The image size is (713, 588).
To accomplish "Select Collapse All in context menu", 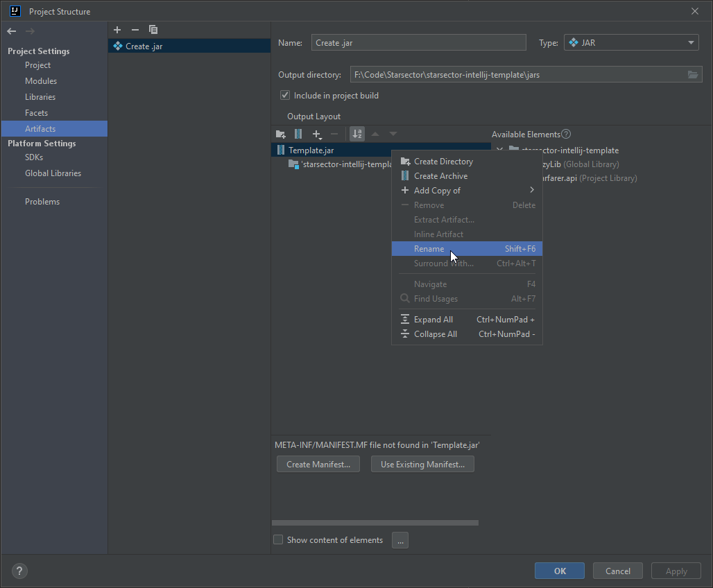I will tap(467, 334).
